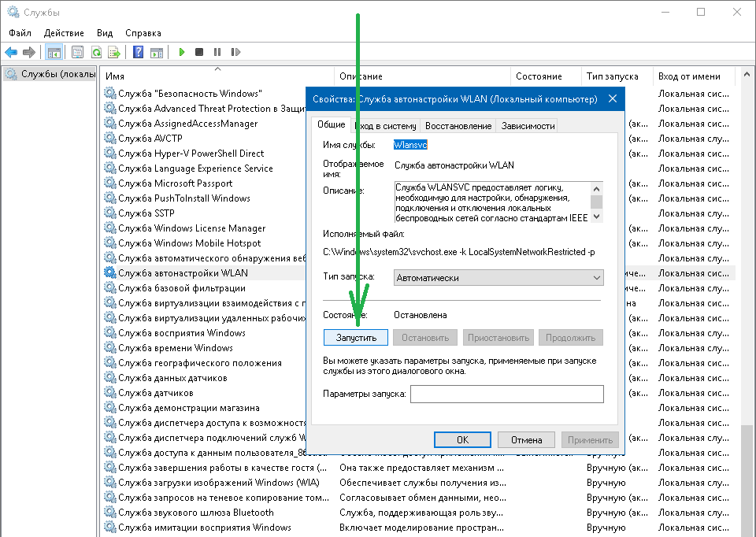Image resolution: width=756 pixels, height=537 pixels.
Task: Sort by the Описание column header
Action: pos(422,76)
